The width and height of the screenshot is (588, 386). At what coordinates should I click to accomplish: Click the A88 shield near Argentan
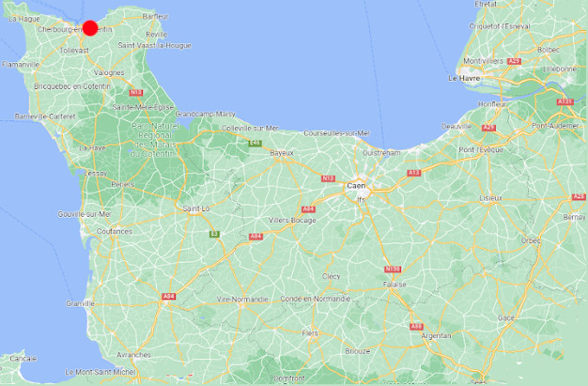(x=417, y=327)
